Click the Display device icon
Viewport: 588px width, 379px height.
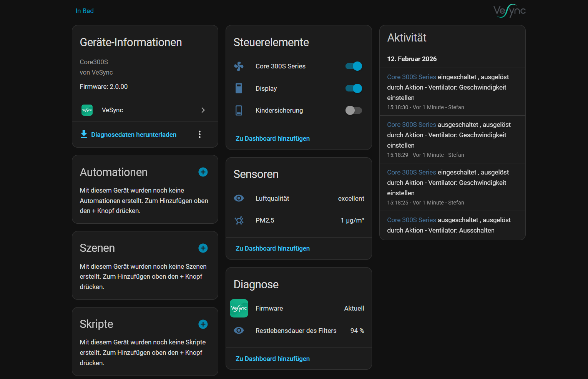click(239, 88)
